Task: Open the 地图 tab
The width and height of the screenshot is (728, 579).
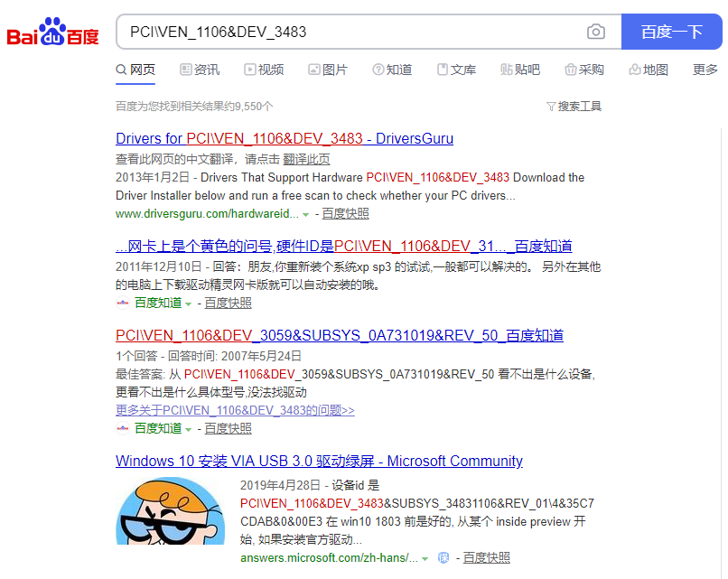Action: [649, 70]
